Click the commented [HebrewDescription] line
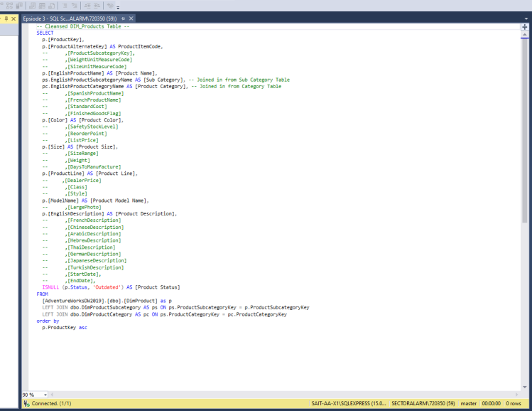The image size is (532, 411). coord(82,240)
